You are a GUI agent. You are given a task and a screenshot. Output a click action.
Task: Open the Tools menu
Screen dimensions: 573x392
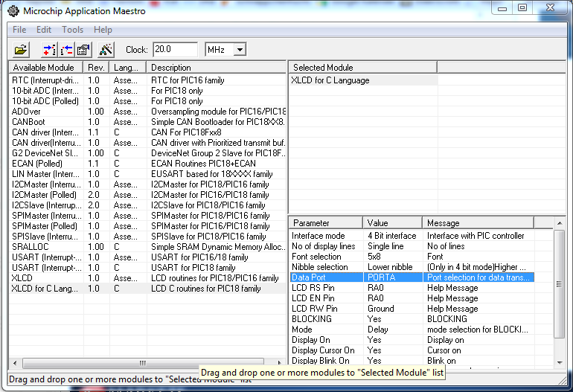pyautogui.click(x=72, y=30)
